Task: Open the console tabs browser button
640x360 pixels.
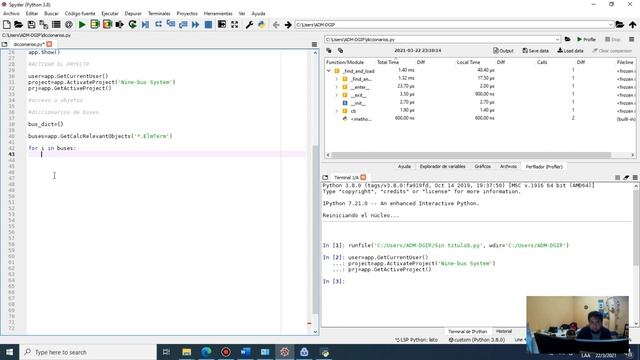Action: pyautogui.click(x=325, y=177)
